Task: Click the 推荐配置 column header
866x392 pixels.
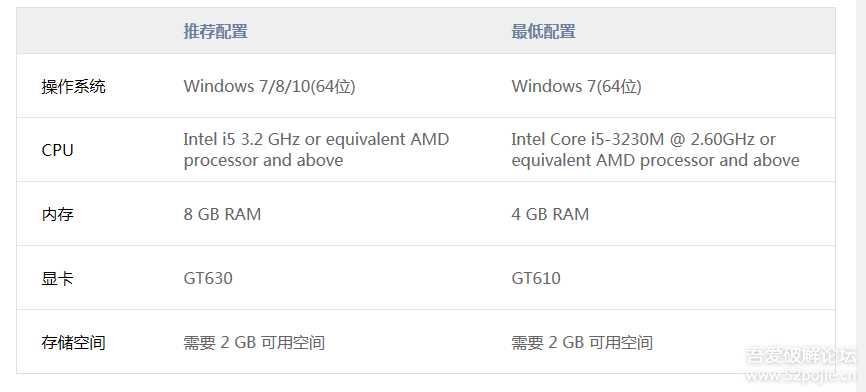Action: coord(215,31)
